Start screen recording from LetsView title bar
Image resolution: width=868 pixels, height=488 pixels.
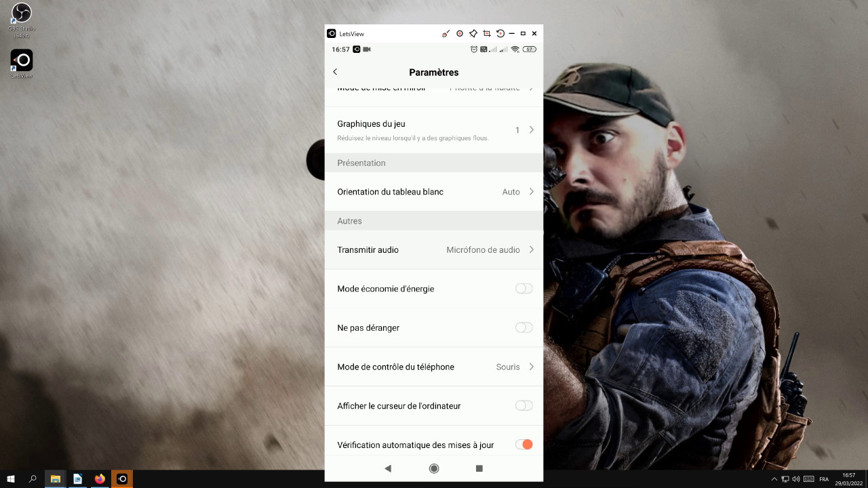pyautogui.click(x=460, y=34)
